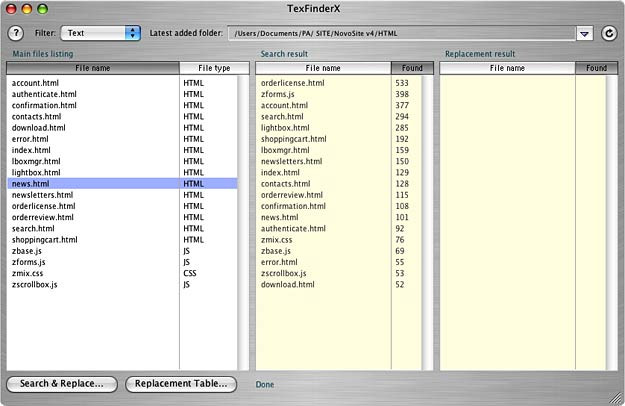This screenshot has width=625, height=406.
Task: Open the latest added folder dropdown arrow
Action: point(584,34)
